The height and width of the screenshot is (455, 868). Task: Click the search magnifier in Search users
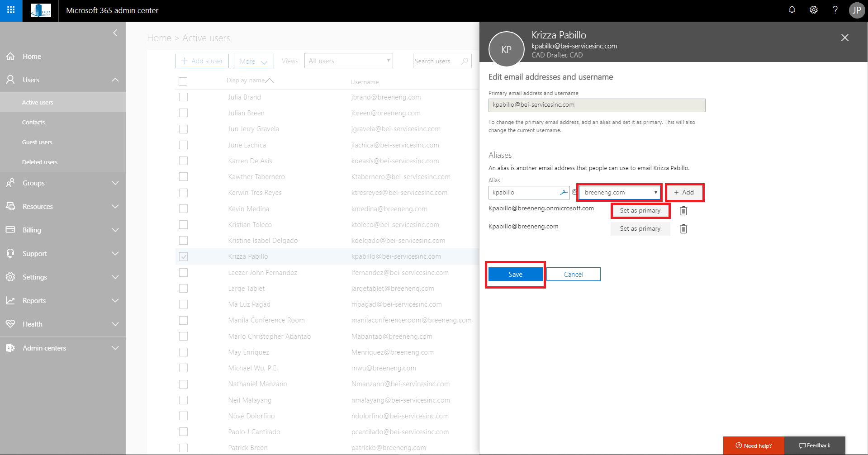point(465,61)
